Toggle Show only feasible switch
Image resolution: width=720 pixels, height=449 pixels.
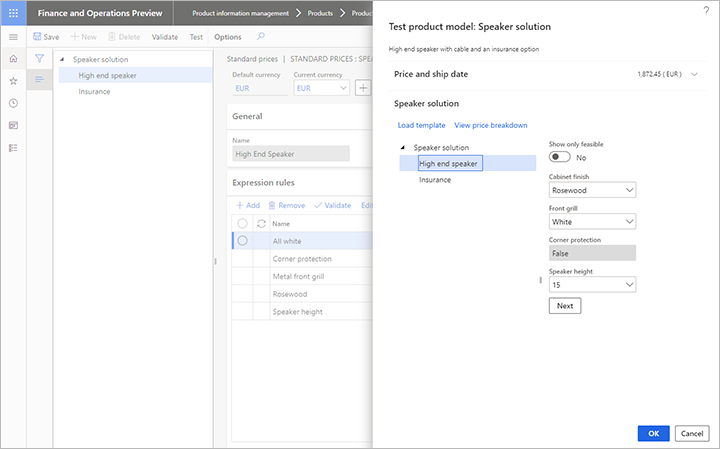click(559, 157)
